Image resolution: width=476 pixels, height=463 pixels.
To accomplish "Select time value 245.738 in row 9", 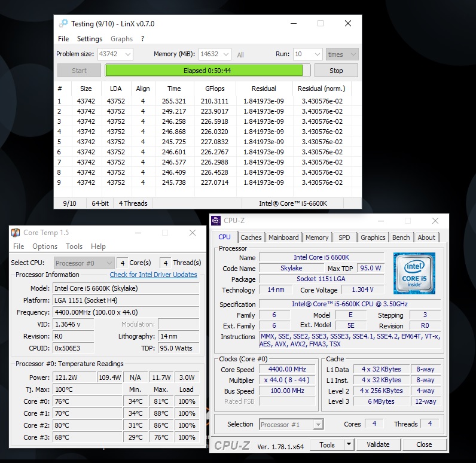I will click(173, 182).
